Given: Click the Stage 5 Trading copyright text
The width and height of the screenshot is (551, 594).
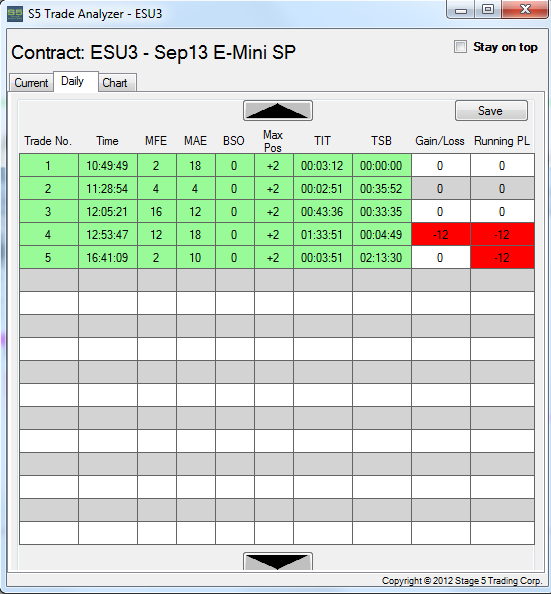Looking at the screenshot, I should (462, 581).
